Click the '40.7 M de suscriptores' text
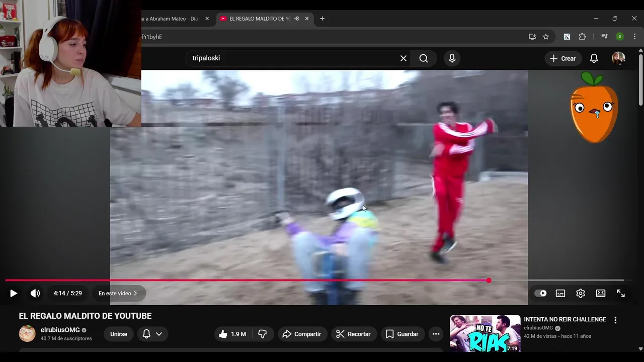This screenshot has width=644, height=362. pyautogui.click(x=66, y=339)
